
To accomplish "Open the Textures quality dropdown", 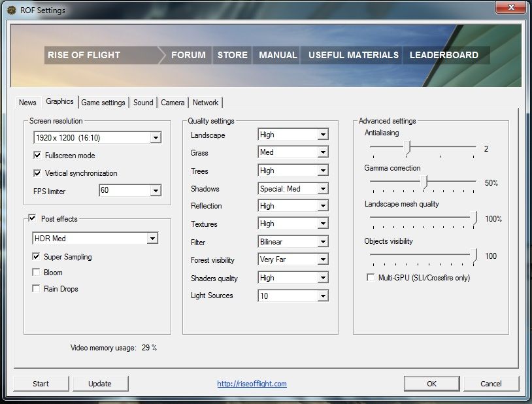I will [x=293, y=224].
